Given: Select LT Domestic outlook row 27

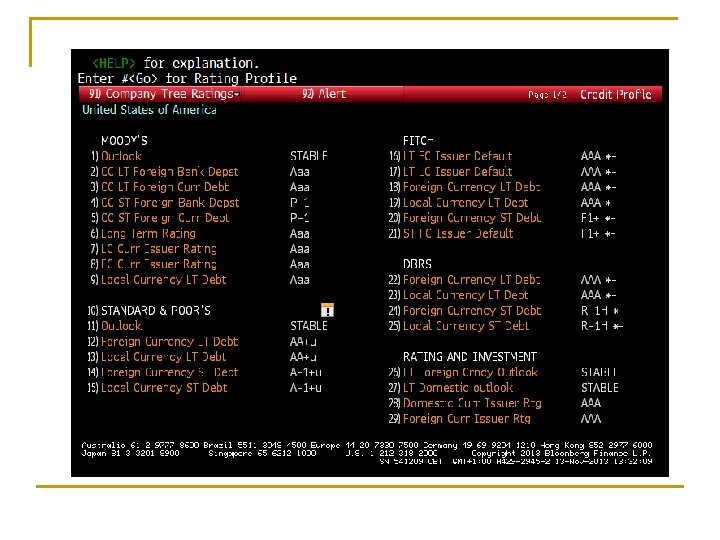Looking at the screenshot, I should point(451,388).
